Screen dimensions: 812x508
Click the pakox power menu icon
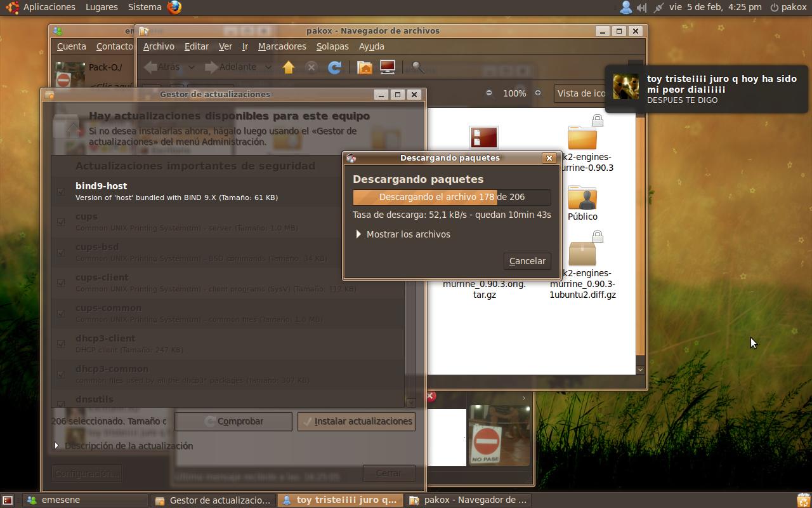[x=774, y=8]
